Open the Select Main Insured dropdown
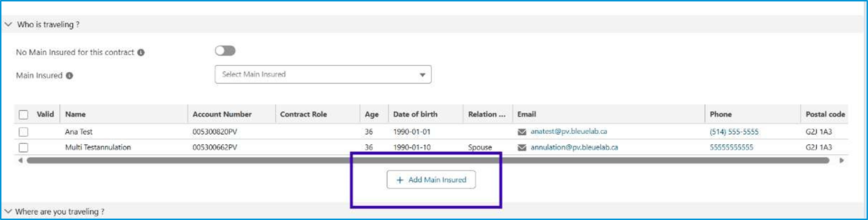 (x=323, y=74)
